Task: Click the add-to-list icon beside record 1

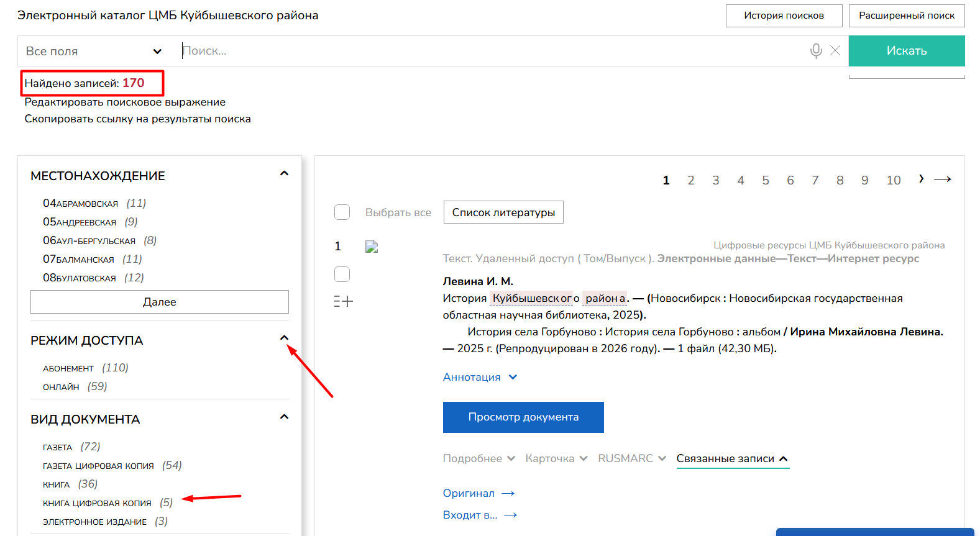Action: tap(343, 301)
